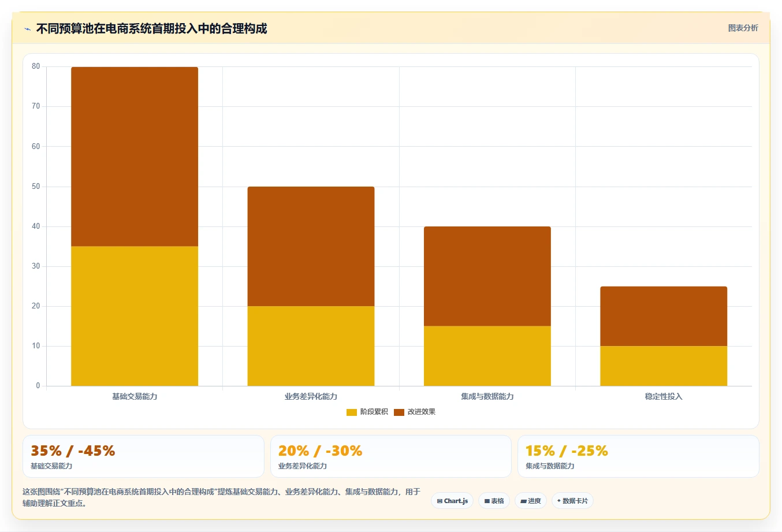Viewport: 782px width, 532px height.
Task: Click the description paragraph starting 这张图围绕
Action: click(221, 497)
